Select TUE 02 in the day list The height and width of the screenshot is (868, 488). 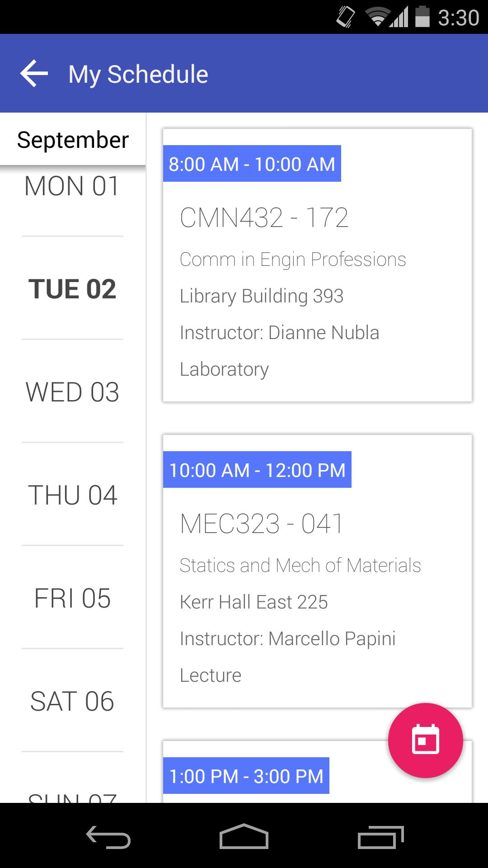pos(72,289)
